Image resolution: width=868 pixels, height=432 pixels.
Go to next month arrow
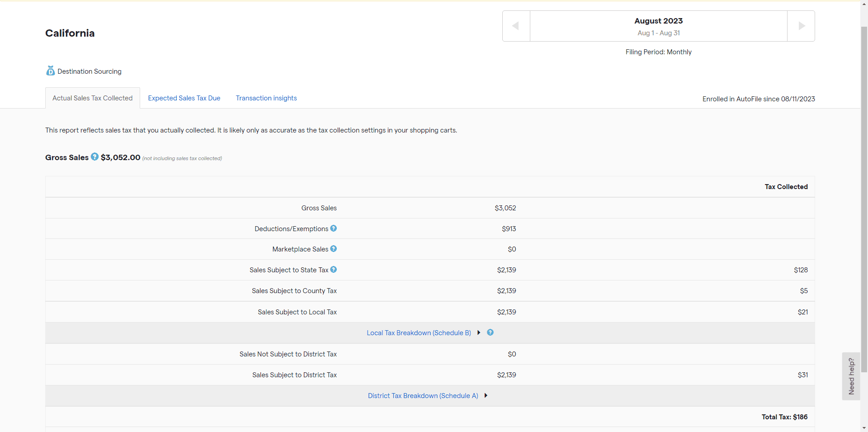click(x=801, y=26)
